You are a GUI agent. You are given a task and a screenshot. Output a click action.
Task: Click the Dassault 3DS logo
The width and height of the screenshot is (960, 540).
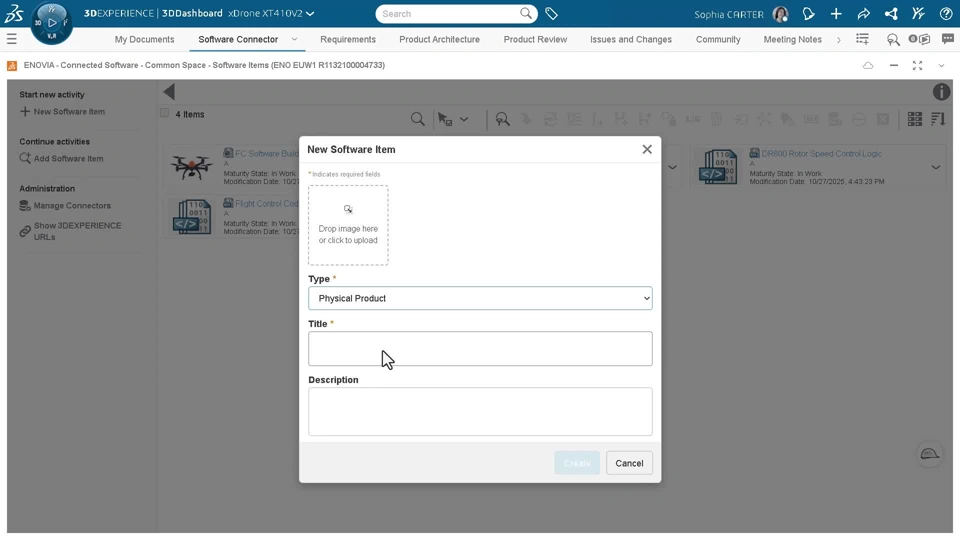(14, 13)
